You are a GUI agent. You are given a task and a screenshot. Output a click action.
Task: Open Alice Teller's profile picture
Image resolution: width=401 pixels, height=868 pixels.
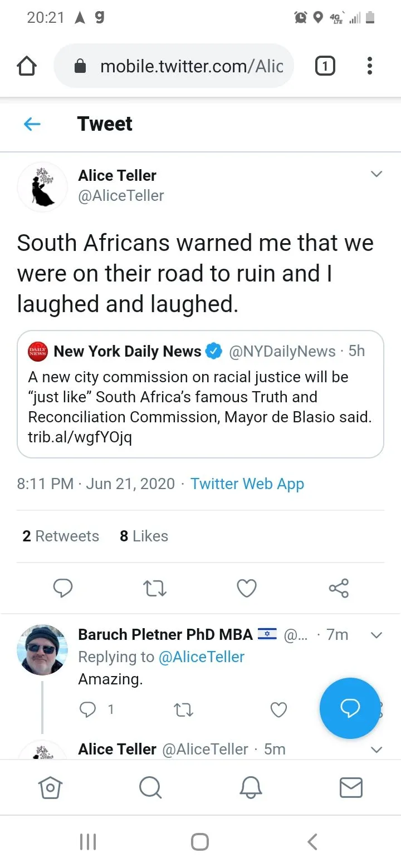(42, 186)
